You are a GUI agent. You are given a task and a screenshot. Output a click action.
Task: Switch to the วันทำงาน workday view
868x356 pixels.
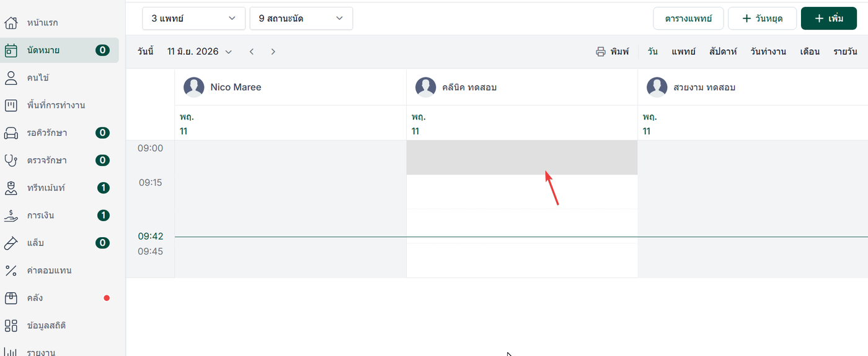click(768, 51)
